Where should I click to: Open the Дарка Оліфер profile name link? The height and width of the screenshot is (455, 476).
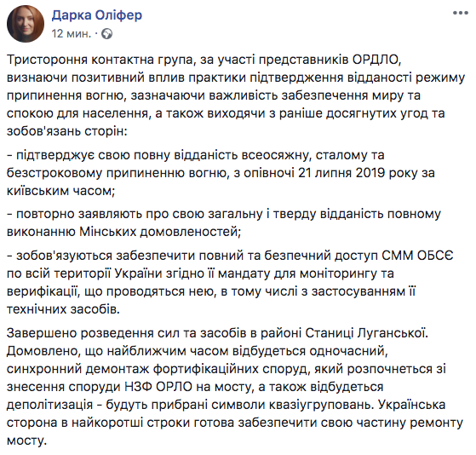click(97, 14)
